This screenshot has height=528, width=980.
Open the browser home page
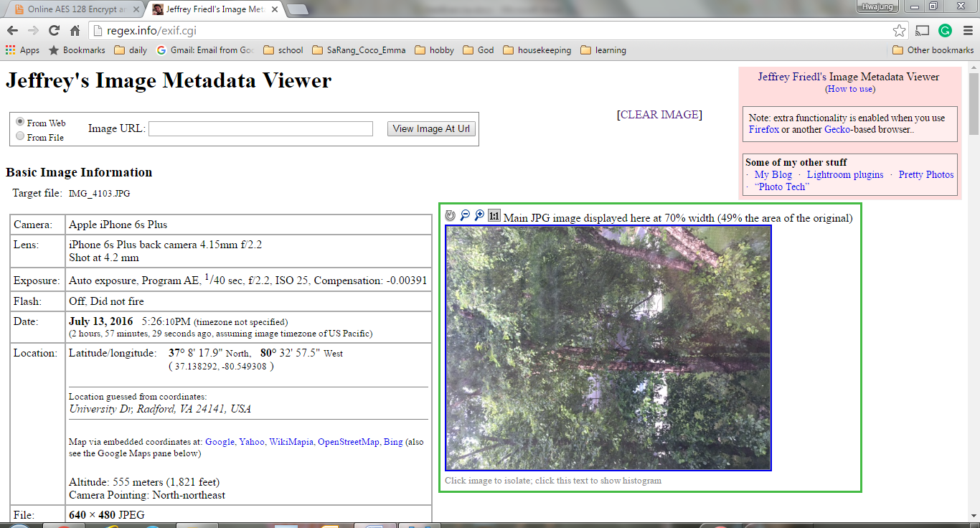point(75,30)
